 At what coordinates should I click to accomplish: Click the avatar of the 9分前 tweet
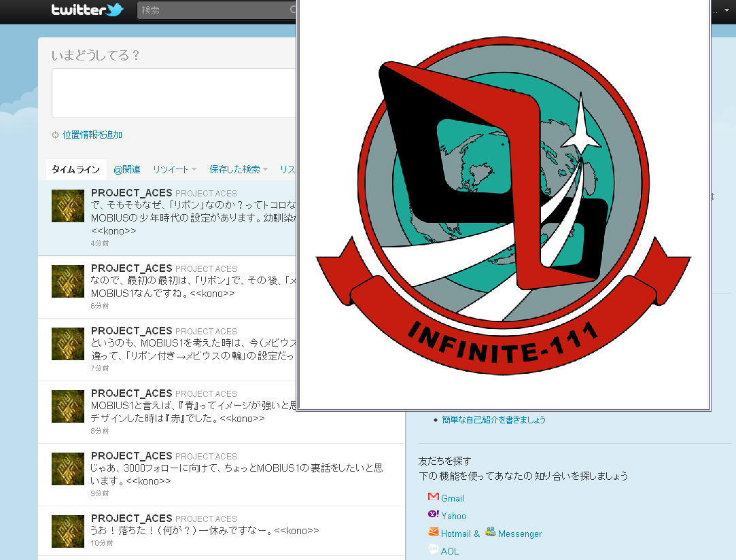(67, 469)
